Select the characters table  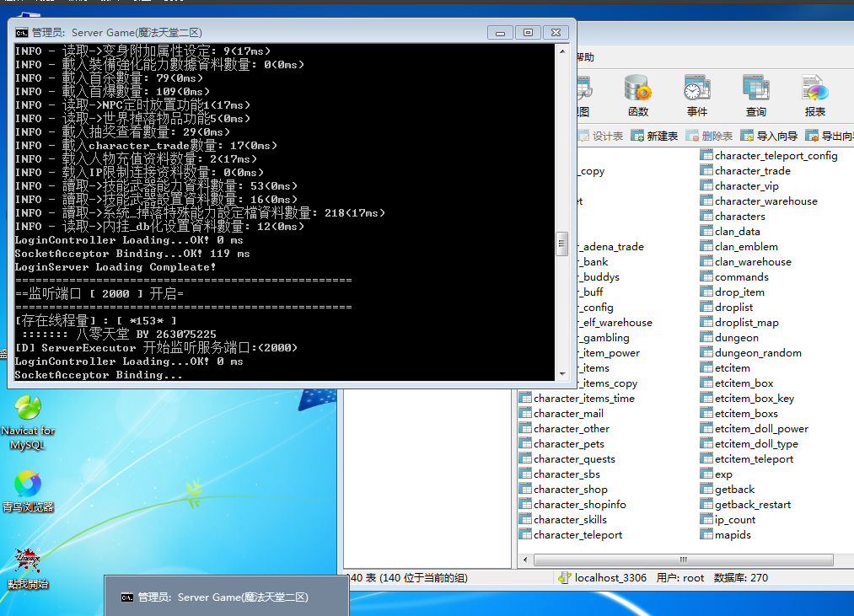[x=733, y=217]
